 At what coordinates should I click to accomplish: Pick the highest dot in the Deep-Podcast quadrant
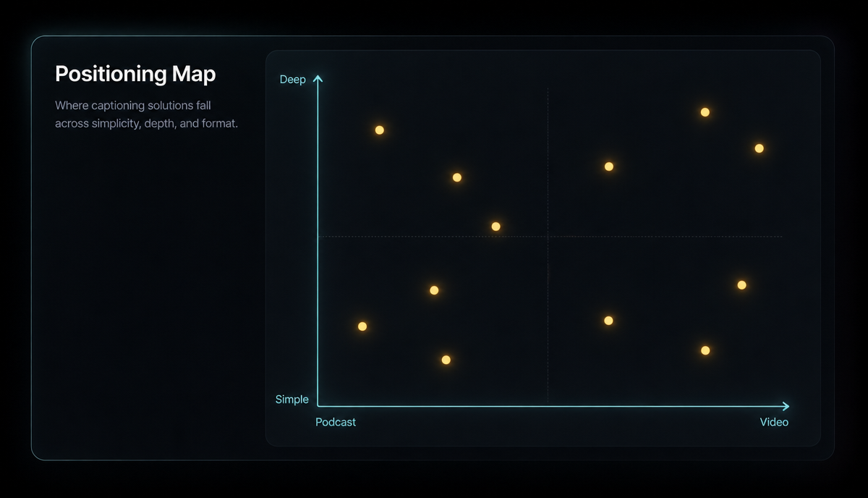click(379, 130)
